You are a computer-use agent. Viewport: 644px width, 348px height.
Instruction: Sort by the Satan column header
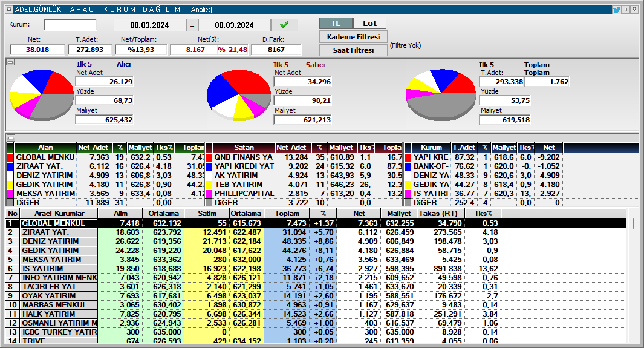point(244,148)
